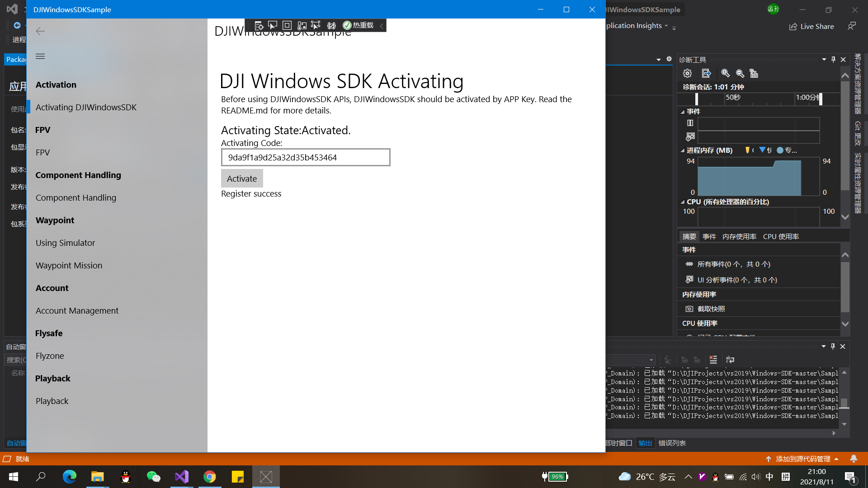Image resolution: width=868 pixels, height=488 pixels.
Task: Click the back arrow in DJI sample app
Action: click(40, 31)
